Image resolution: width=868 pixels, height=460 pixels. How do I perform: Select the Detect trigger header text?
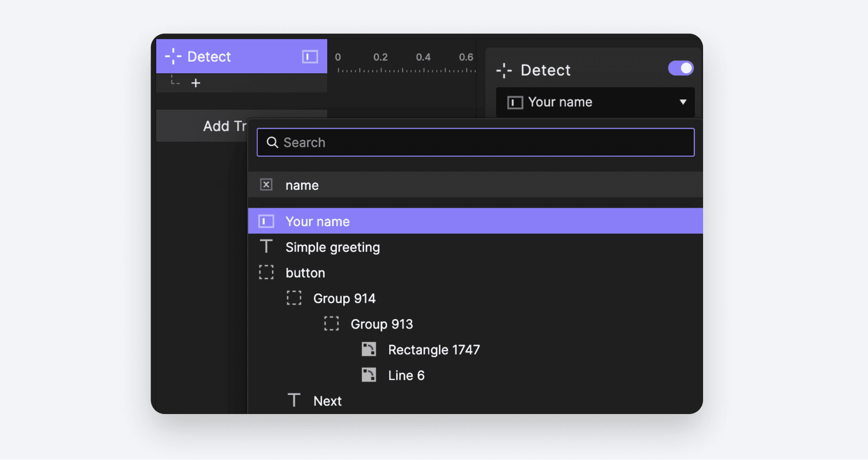click(209, 56)
